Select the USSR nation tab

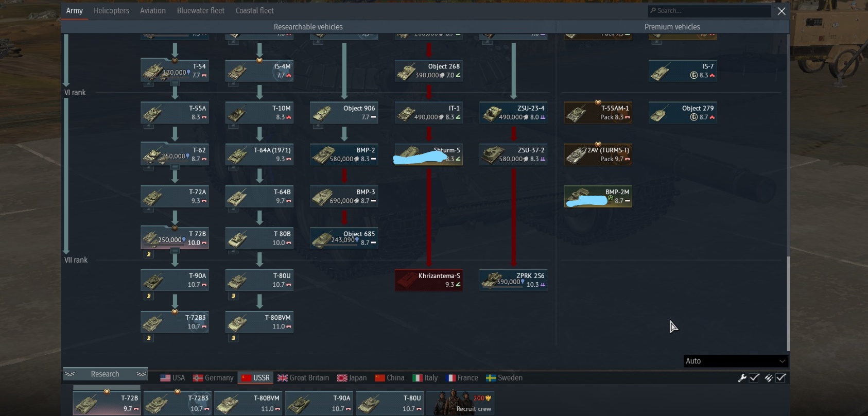click(255, 378)
